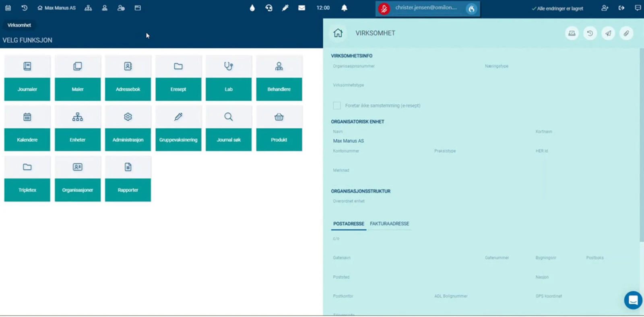
Task: Open the calendar icon in the top bar
Action: click(x=8, y=8)
